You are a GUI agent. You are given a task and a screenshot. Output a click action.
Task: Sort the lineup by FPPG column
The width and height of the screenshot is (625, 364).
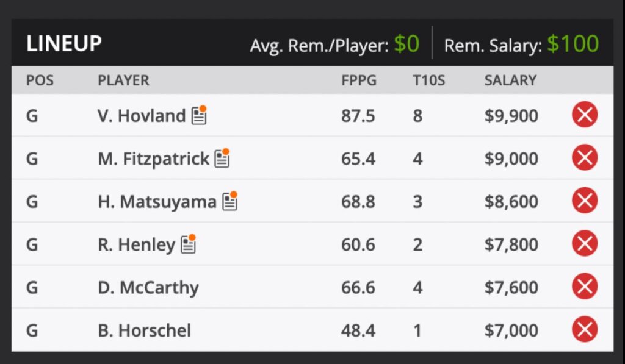click(359, 80)
